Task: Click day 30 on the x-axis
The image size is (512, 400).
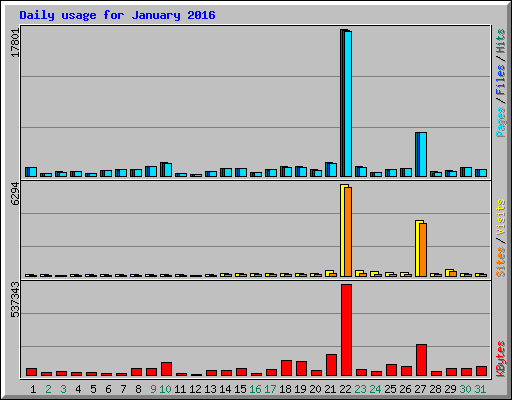Action: (x=465, y=389)
